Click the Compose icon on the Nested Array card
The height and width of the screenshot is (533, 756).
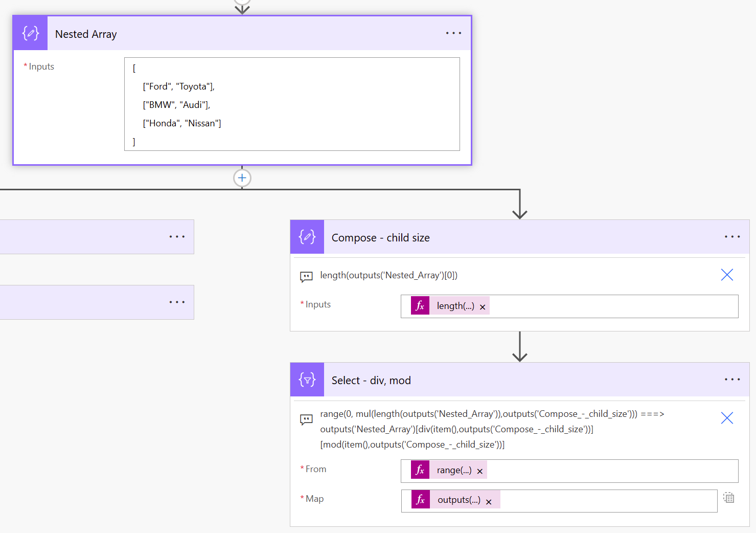pos(30,33)
